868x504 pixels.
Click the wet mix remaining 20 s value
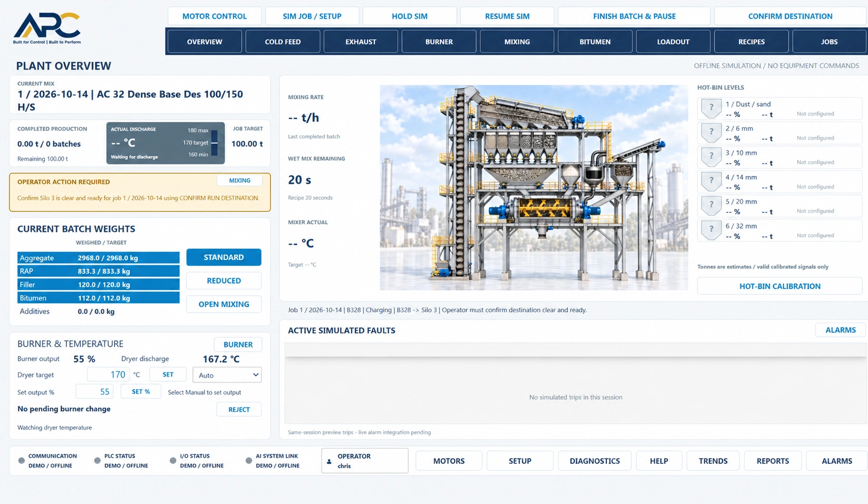tap(300, 180)
